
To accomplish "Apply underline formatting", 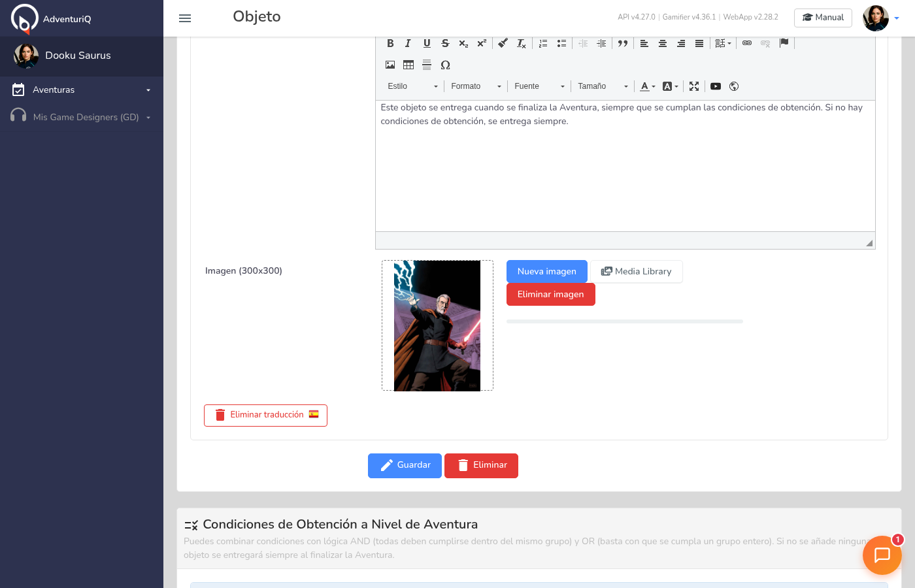I will pyautogui.click(x=427, y=43).
